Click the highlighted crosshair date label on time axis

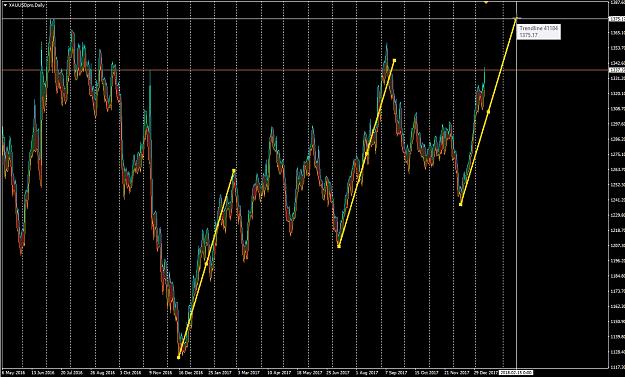pyautogui.click(x=516, y=372)
